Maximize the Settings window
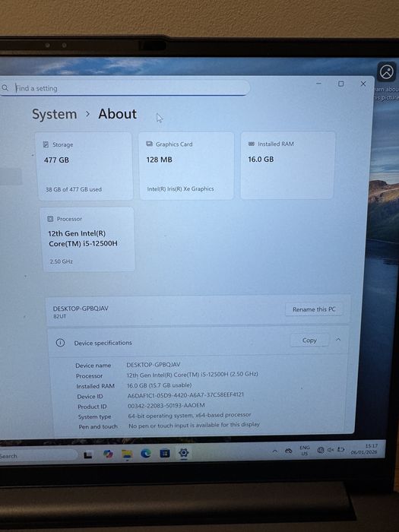 [x=340, y=84]
